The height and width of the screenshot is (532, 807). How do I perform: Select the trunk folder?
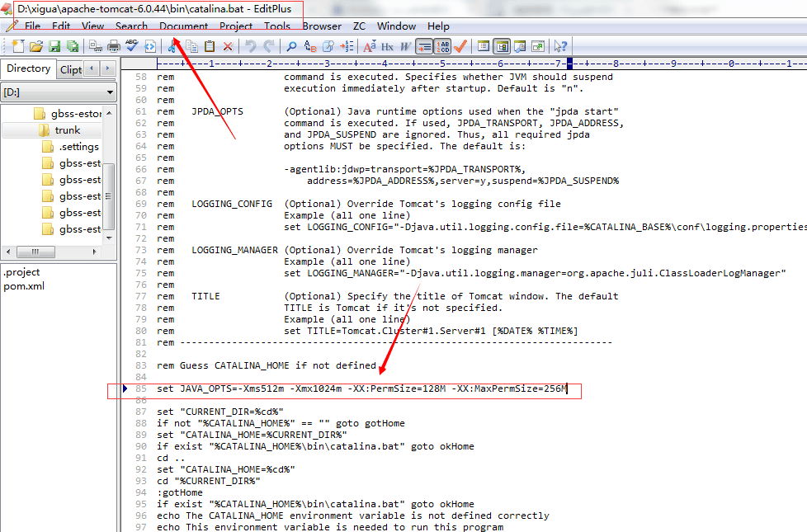[x=60, y=130]
